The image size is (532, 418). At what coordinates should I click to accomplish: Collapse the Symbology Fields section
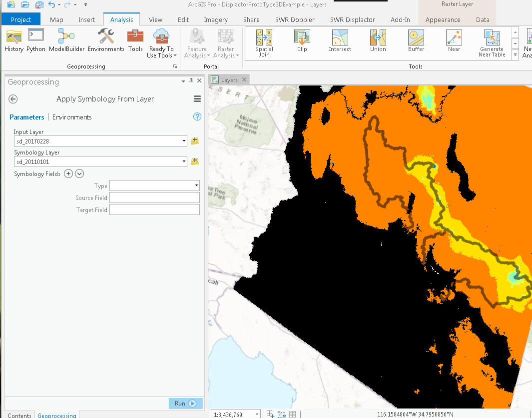click(79, 174)
